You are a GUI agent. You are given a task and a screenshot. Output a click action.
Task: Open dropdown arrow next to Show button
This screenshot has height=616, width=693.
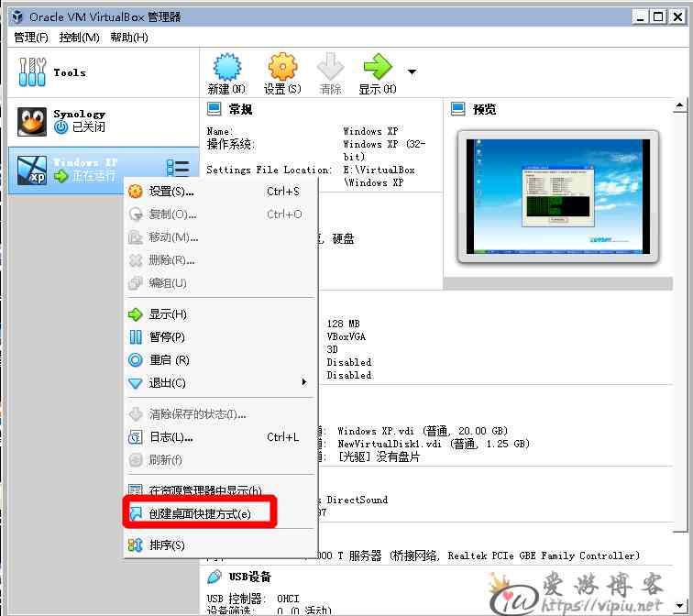pyautogui.click(x=412, y=71)
